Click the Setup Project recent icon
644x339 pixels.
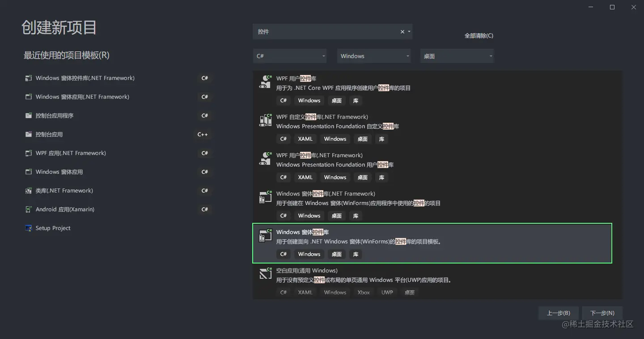[29, 228]
